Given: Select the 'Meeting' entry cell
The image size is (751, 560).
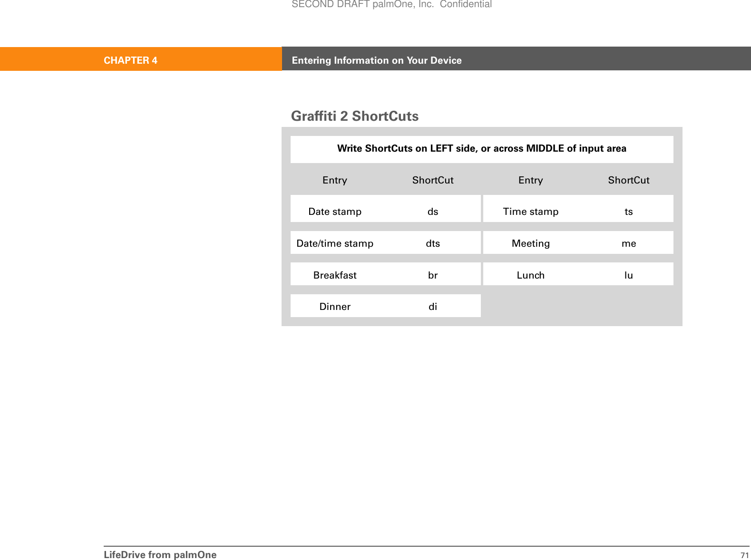Looking at the screenshot, I should click(531, 243).
